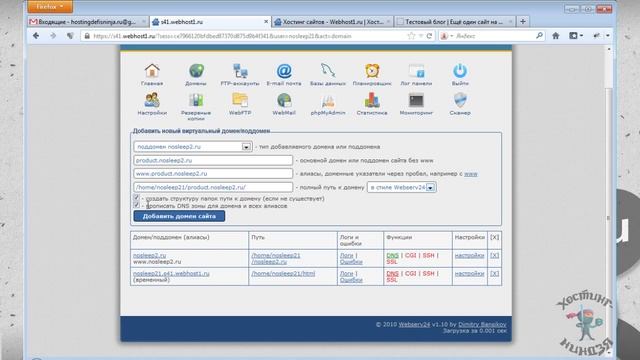Click CGI link in nosleep2.ru row
The image size is (640, 360).
[411, 255]
